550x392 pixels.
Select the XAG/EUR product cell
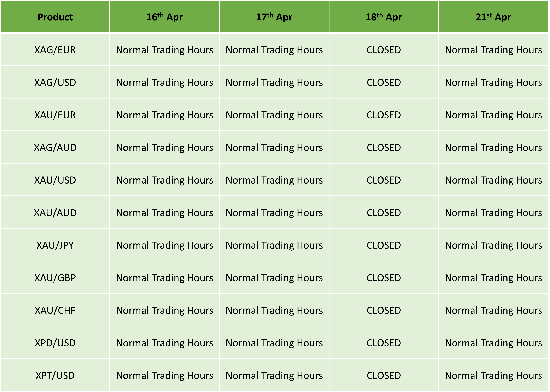pos(55,50)
